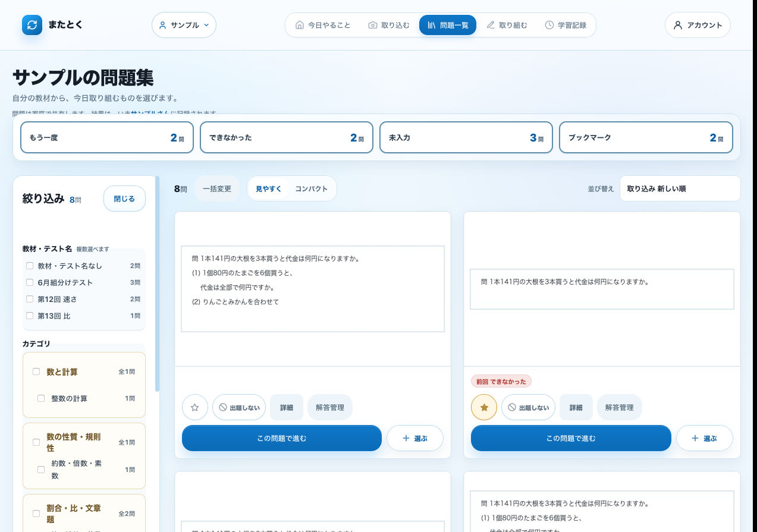757x532 pixels.
Task: Filter by もう一度 card
Action: 107,137
